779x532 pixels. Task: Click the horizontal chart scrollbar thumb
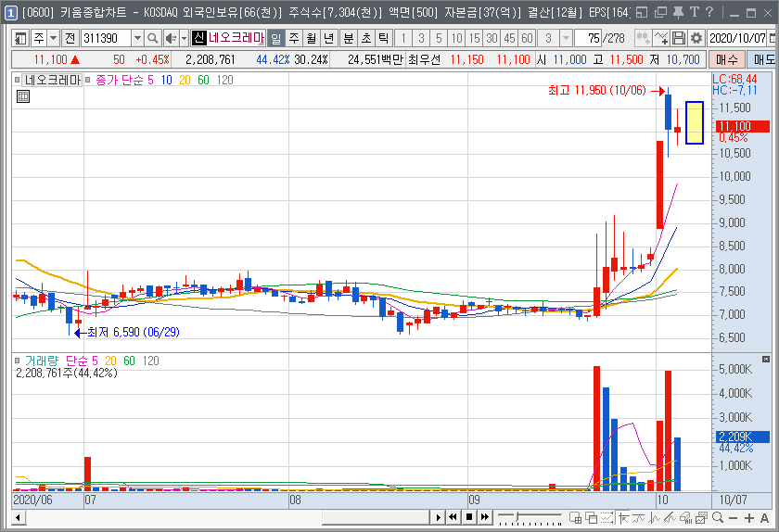coord(376,518)
